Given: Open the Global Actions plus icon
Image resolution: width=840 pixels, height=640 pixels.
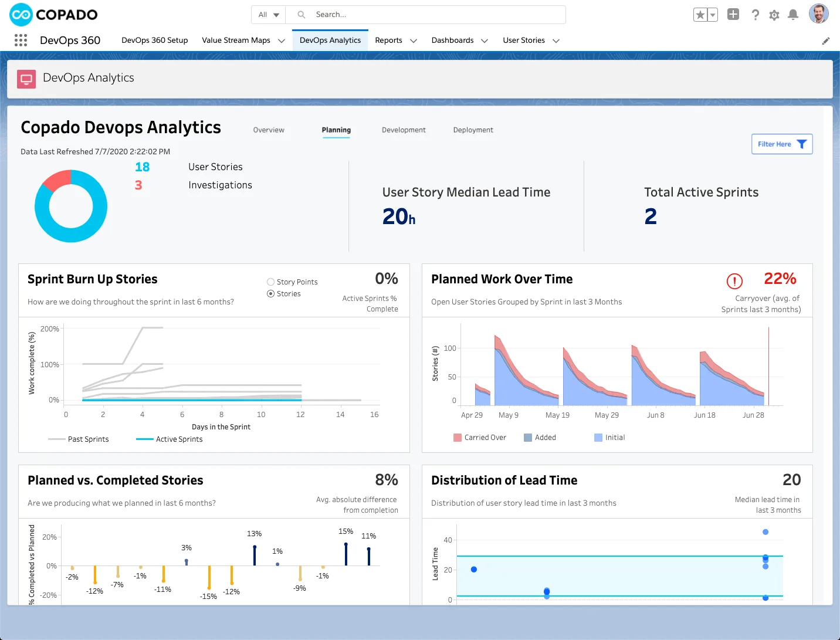Looking at the screenshot, I should coord(733,14).
